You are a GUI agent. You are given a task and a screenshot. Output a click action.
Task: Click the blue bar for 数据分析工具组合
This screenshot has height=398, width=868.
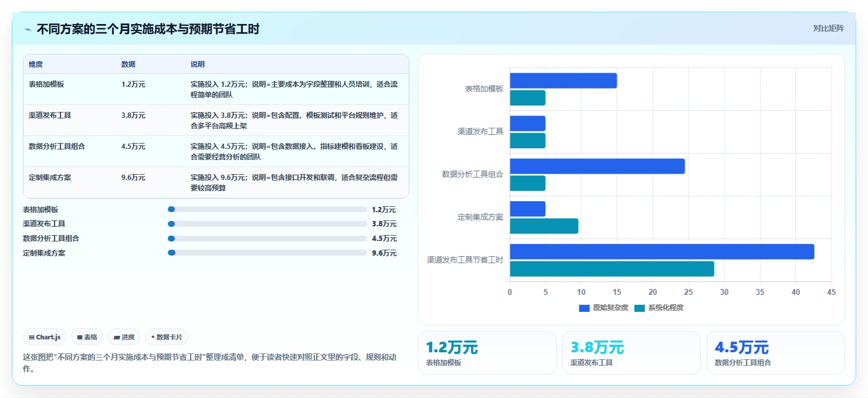pyautogui.click(x=597, y=166)
